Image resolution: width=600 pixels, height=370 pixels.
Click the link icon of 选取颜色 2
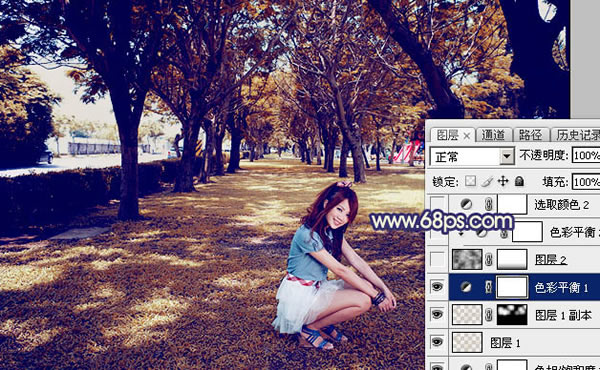489,204
